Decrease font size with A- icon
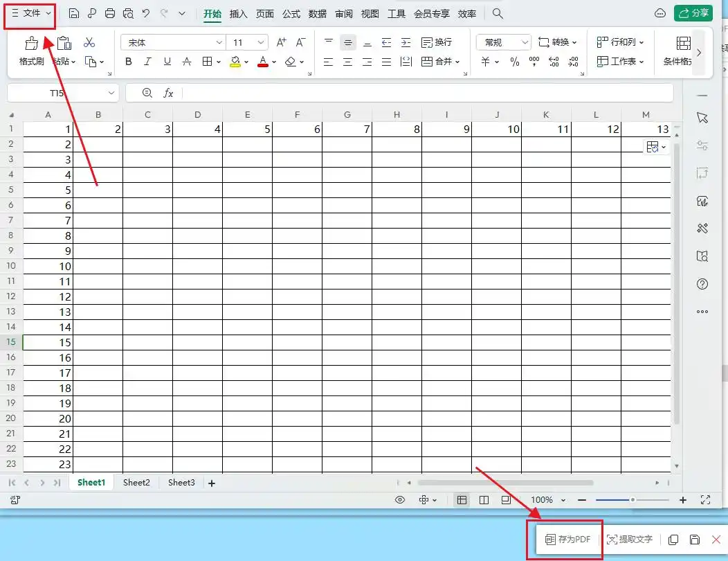The width and height of the screenshot is (728, 561). coord(301,42)
